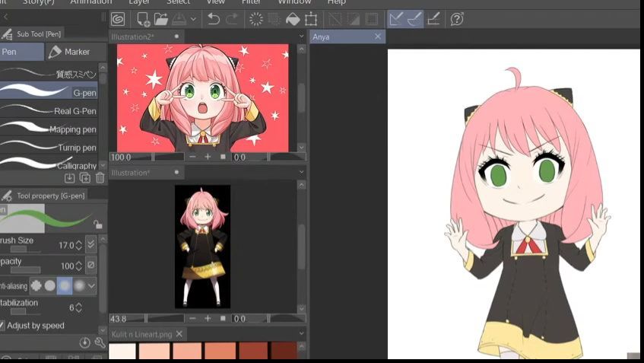This screenshot has width=644, height=363.
Task: Open brush size dynamics settings button
Action: [x=91, y=244]
